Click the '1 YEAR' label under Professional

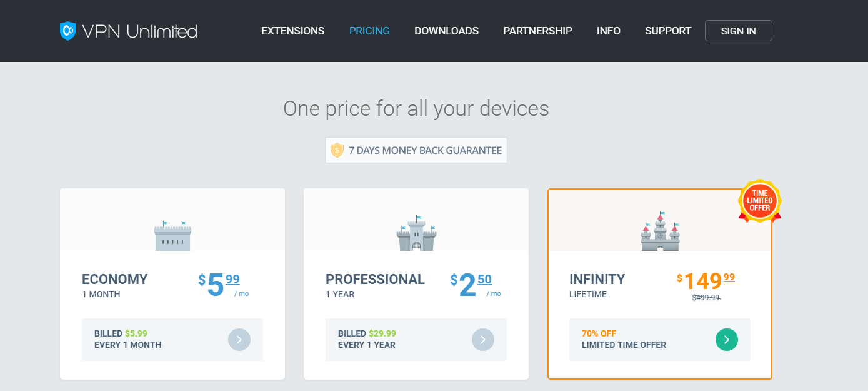pos(340,294)
